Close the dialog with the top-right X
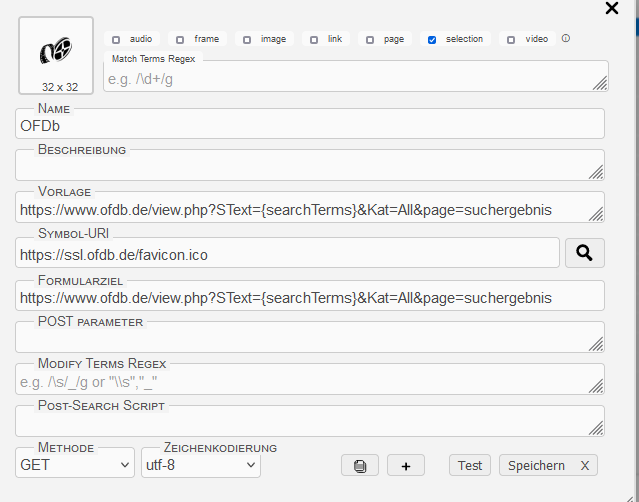The height and width of the screenshot is (502, 639). (x=612, y=9)
